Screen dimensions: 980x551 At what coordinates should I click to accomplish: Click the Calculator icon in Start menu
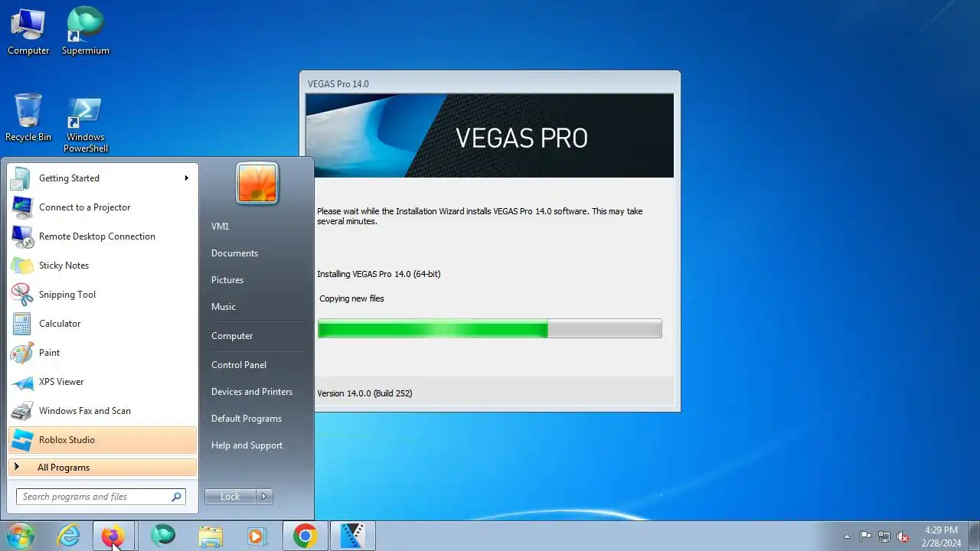(21, 324)
